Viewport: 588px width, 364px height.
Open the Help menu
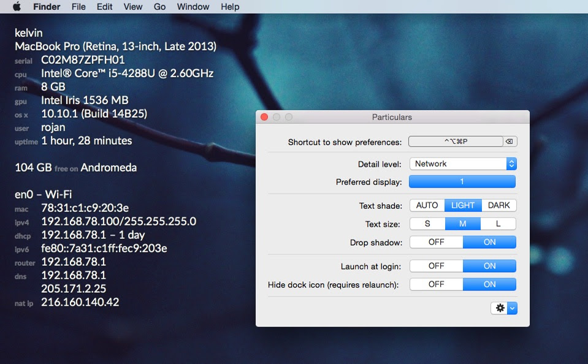tap(230, 7)
